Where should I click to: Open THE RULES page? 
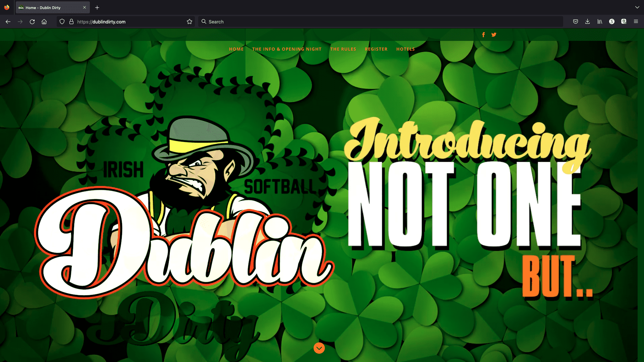(x=343, y=49)
